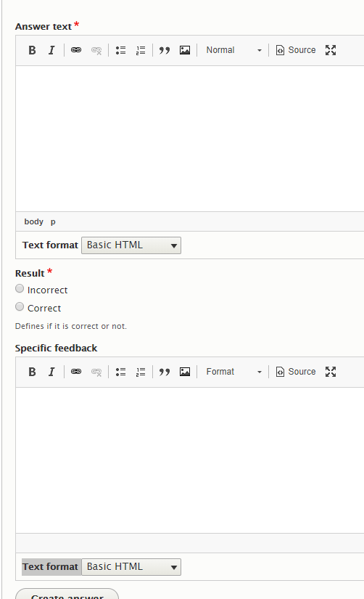Viewport: 364px width, 599px height.
Task: Insert numbered list in Answer text editor
Action: 141,50
